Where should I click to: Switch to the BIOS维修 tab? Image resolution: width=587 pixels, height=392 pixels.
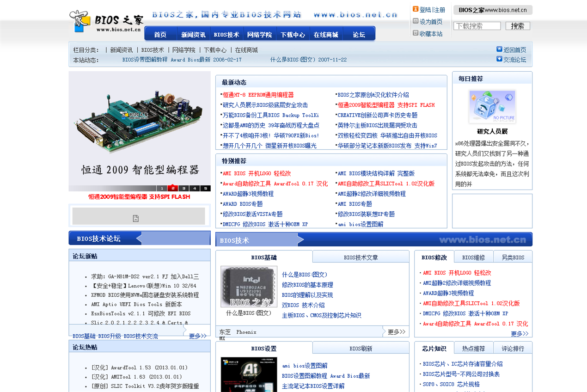[x=473, y=257]
